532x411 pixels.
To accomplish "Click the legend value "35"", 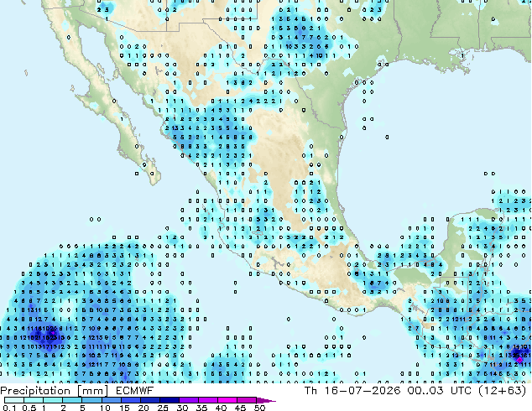I will tap(201, 408).
